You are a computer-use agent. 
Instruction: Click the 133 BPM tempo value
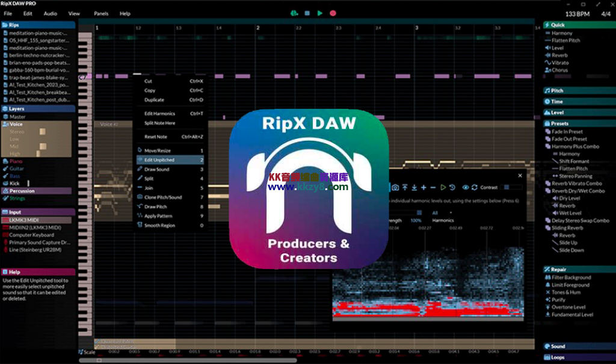pos(577,14)
